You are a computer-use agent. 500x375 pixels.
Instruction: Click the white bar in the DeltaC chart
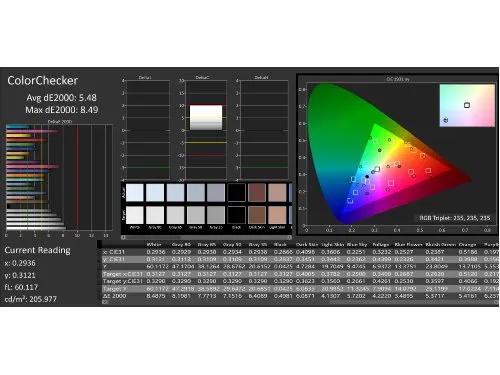coord(206,118)
